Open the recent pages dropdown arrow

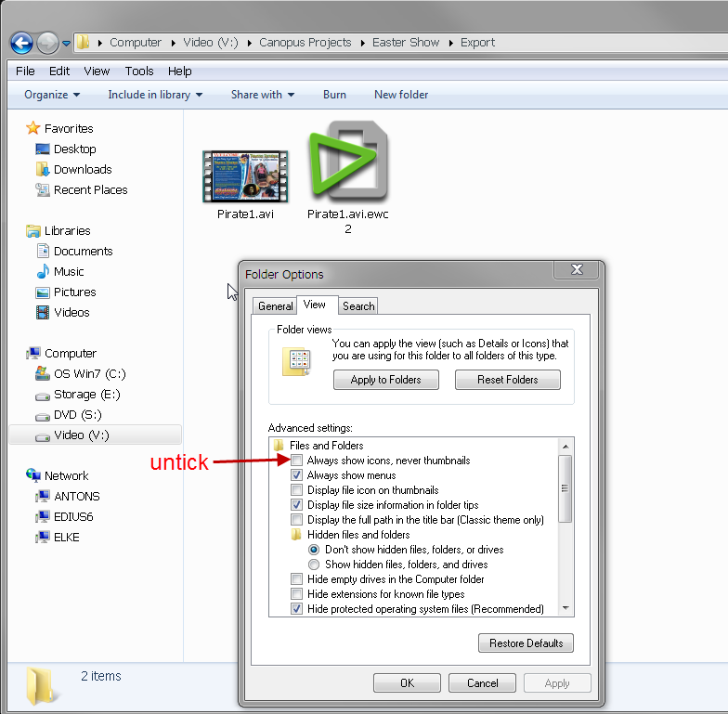67,44
